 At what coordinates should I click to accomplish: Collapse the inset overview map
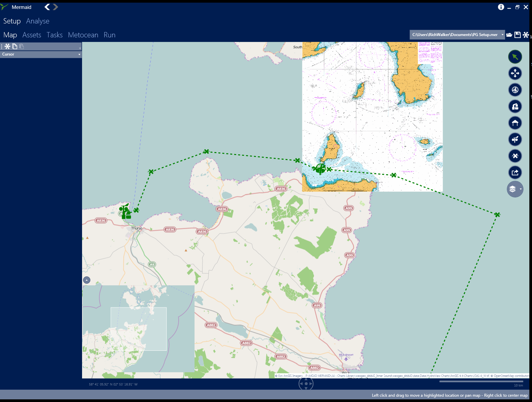pos(87,280)
